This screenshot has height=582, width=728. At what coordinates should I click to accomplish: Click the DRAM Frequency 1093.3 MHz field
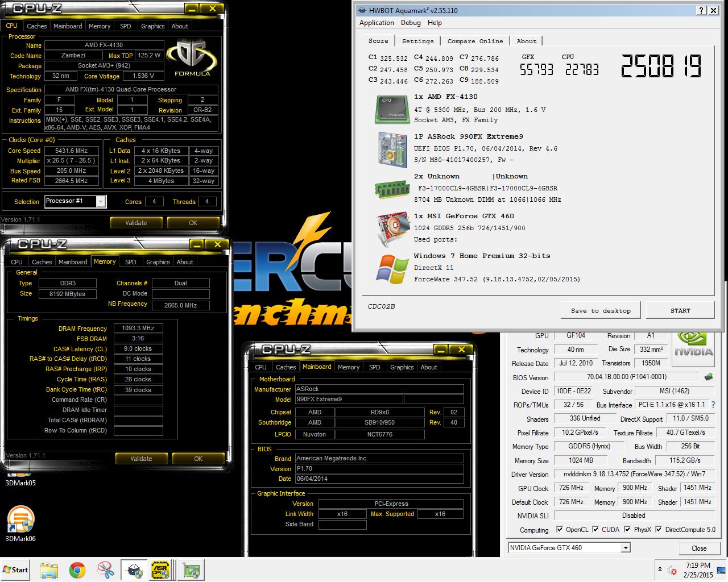pyautogui.click(x=138, y=328)
